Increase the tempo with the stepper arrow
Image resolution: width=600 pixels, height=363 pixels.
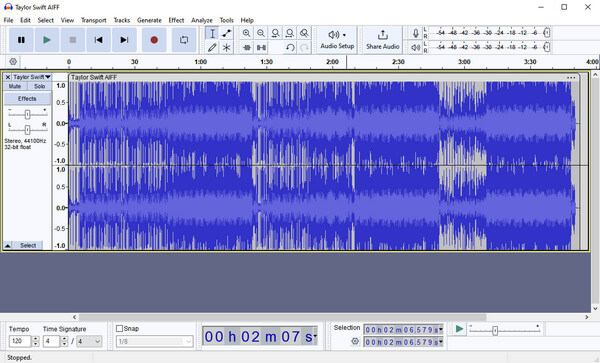(36, 339)
